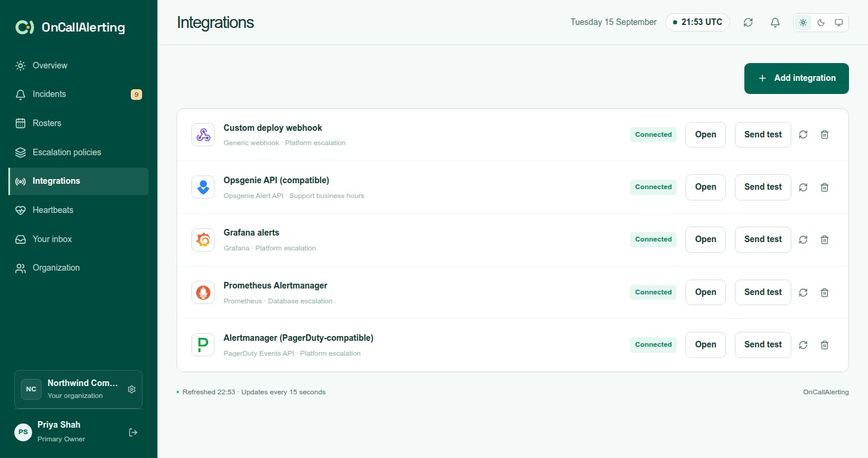Click Connected status on Prometheus Alertmanager

pyautogui.click(x=653, y=292)
